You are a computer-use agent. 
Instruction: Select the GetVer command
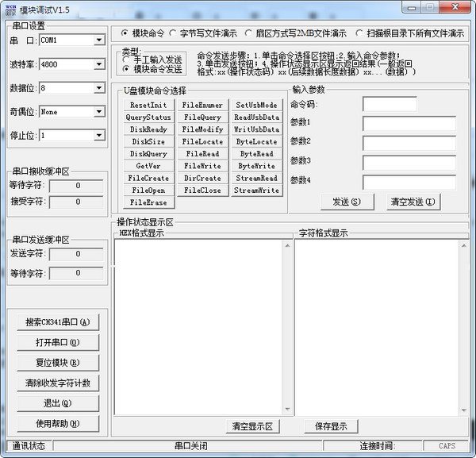click(149, 166)
